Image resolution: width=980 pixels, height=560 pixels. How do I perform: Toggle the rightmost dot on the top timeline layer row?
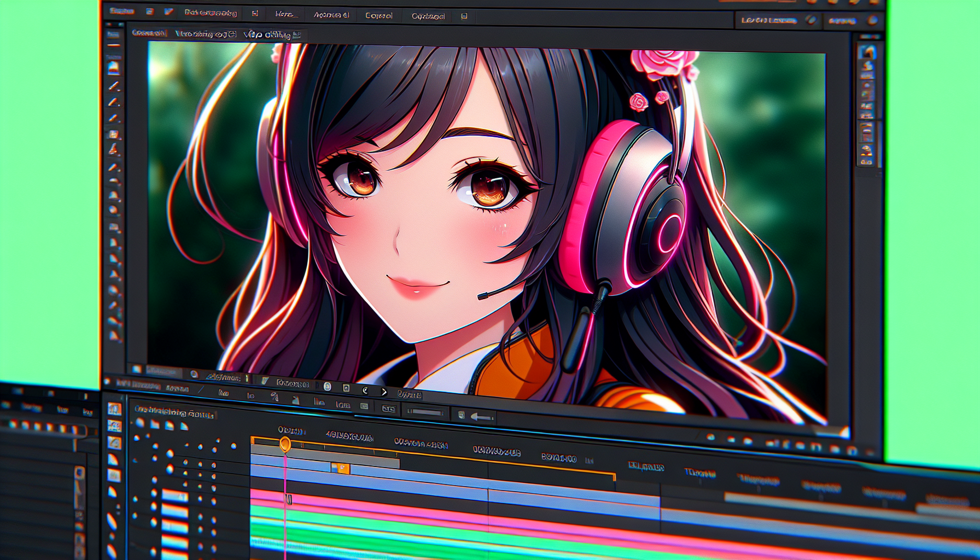[234, 446]
